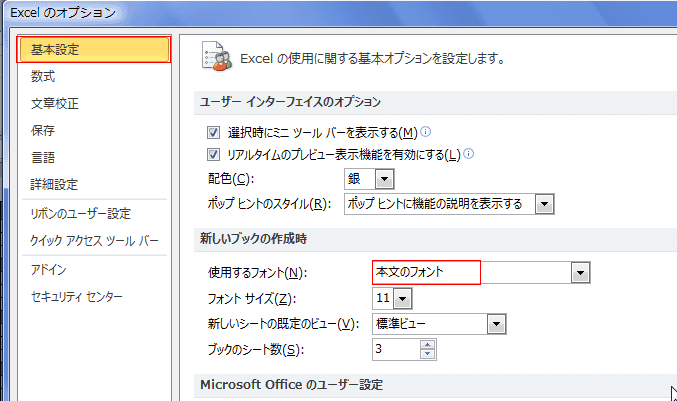Viewport: 677px width, 401px height.
Task: Open the 文章校正 category
Action: pos(54,103)
